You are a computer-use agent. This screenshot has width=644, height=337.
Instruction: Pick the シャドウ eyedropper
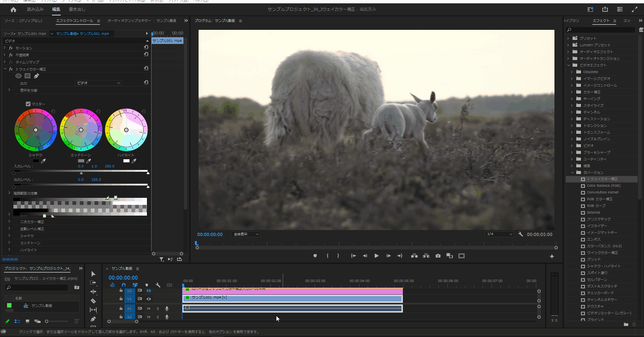[x=43, y=161]
